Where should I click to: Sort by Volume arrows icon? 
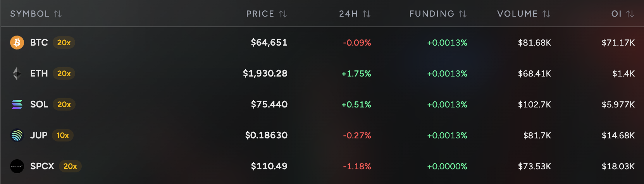pos(546,14)
